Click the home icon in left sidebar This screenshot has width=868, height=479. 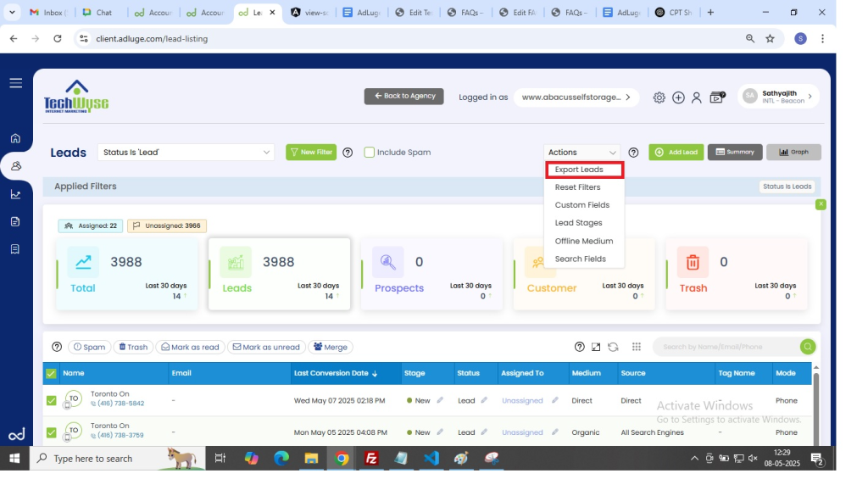click(x=15, y=138)
